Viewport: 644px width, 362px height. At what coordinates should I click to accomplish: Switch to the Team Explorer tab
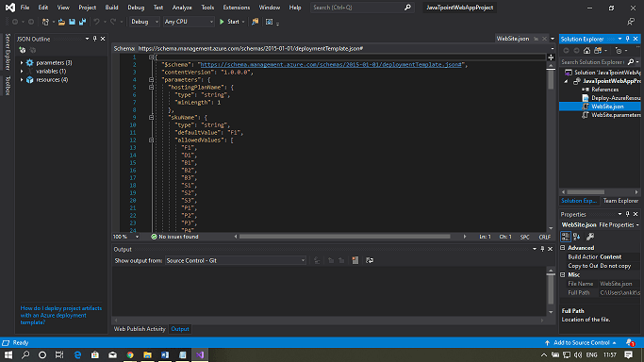click(620, 201)
